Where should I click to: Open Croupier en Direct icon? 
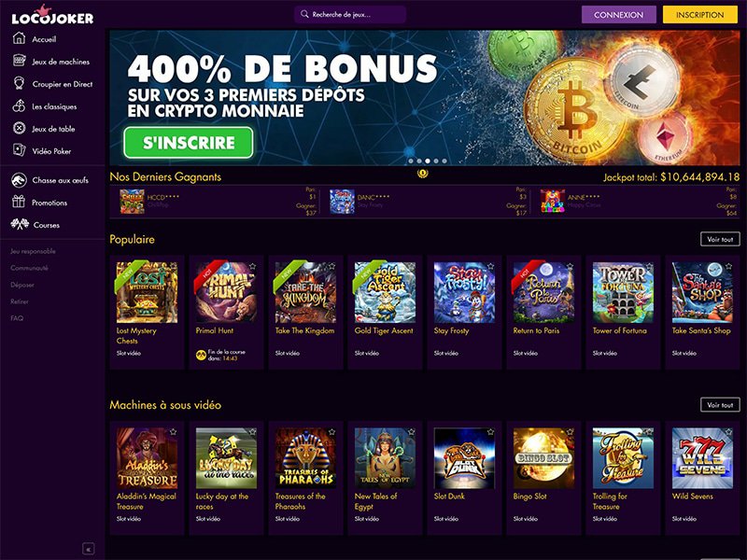(x=19, y=83)
